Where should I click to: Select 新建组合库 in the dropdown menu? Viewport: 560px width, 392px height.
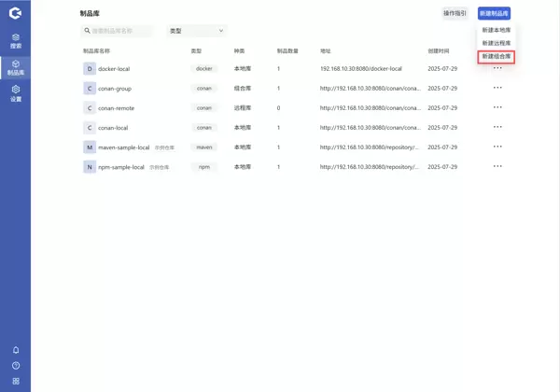click(496, 57)
